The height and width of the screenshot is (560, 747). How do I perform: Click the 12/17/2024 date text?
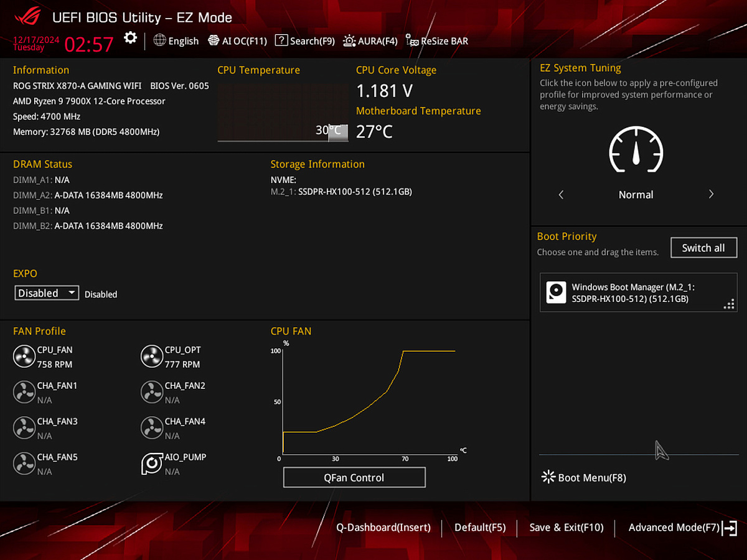coord(36,40)
